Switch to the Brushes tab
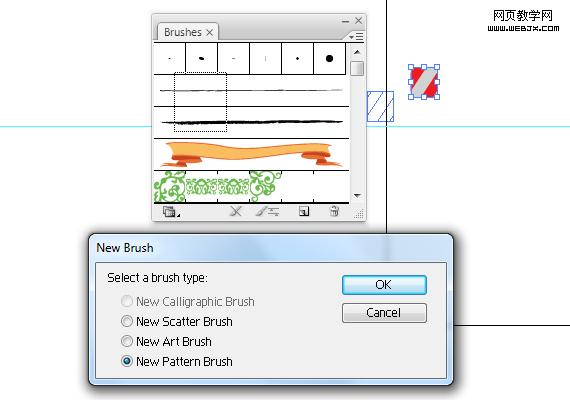Screen dimensions: 570x400 tap(182, 32)
